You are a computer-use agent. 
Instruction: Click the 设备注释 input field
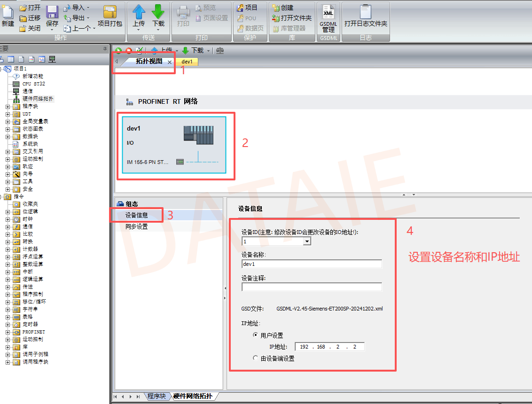(312, 287)
